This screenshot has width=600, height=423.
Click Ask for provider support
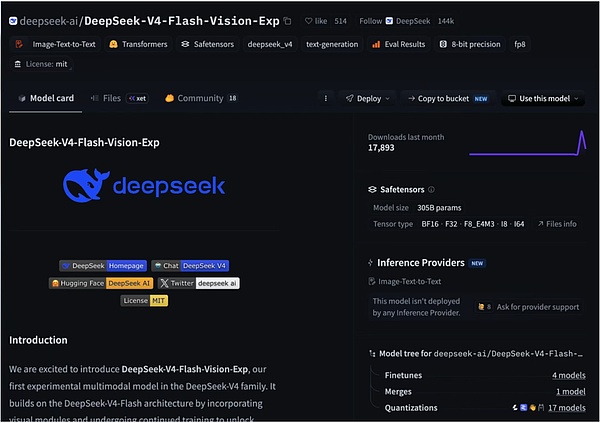(529, 307)
